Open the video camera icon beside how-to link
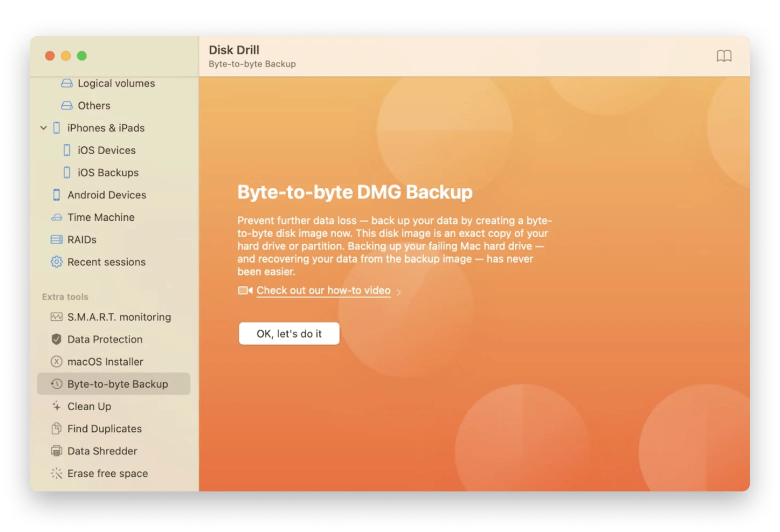Image resolution: width=780 pixels, height=532 pixels. point(244,290)
